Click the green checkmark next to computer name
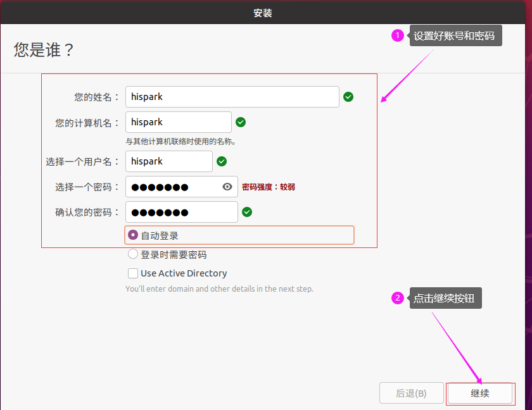Screen dimensions: 532x410 click(x=241, y=122)
